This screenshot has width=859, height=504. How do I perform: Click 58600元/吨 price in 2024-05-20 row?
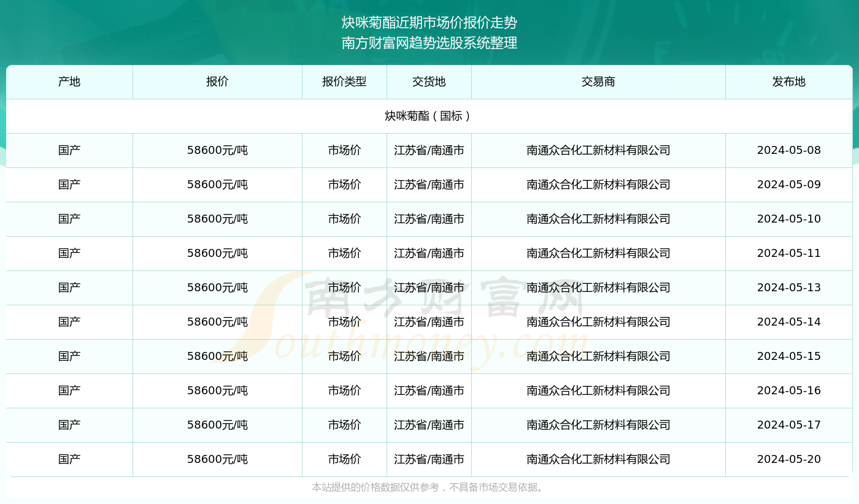(217, 459)
